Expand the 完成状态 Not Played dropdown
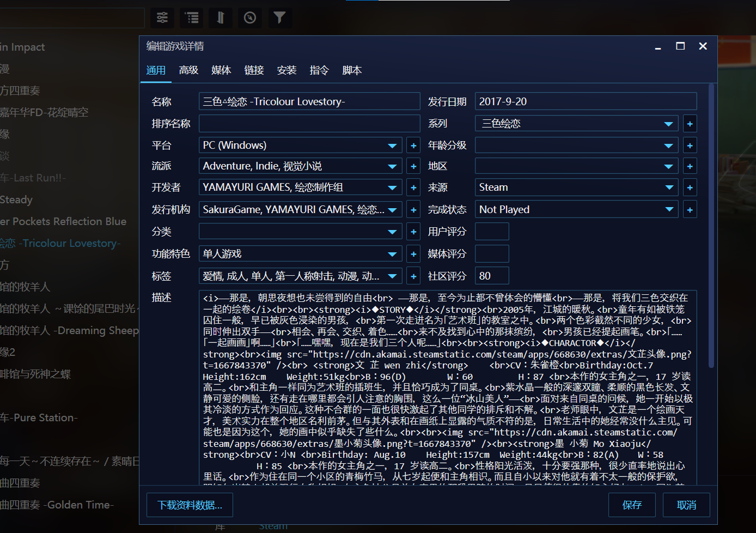The image size is (756, 533). 669,210
